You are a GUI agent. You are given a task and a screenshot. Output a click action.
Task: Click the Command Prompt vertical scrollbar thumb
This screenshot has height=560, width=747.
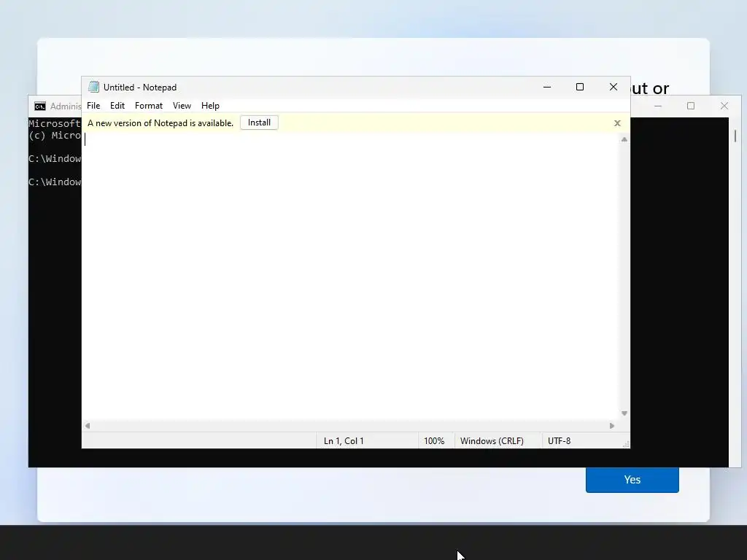point(735,136)
